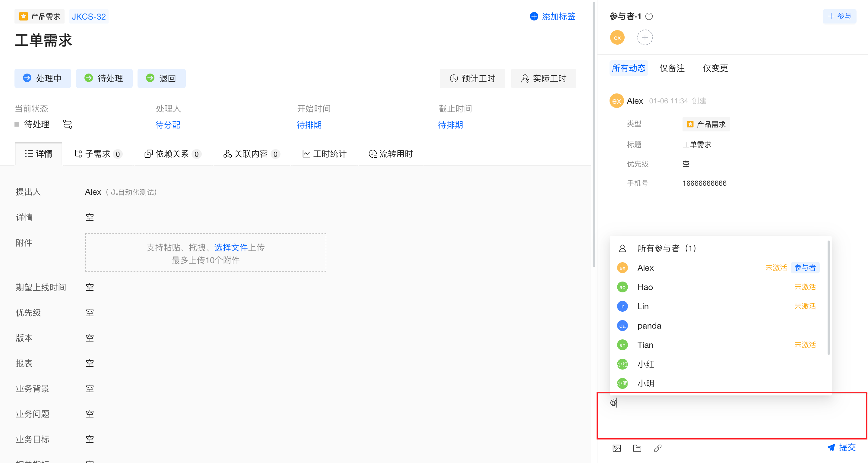The image size is (868, 463).
Task: Open the 截止时间 待排期 date picker
Action: click(x=450, y=125)
